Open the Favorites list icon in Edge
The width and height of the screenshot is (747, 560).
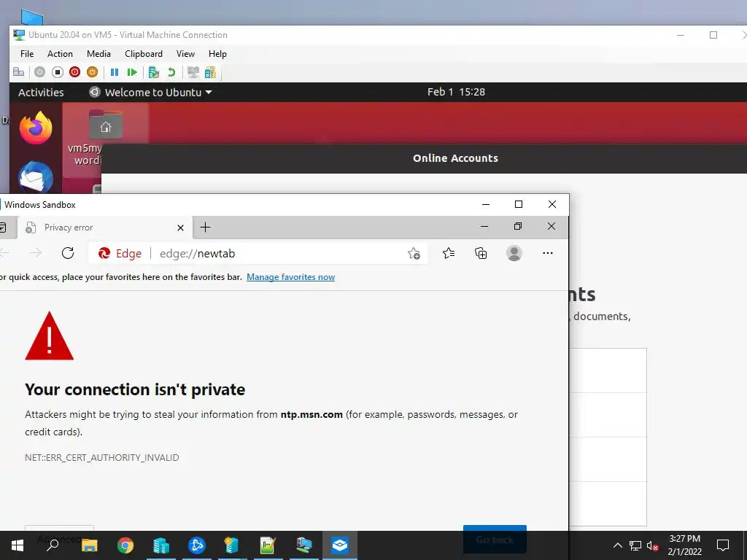(x=449, y=253)
